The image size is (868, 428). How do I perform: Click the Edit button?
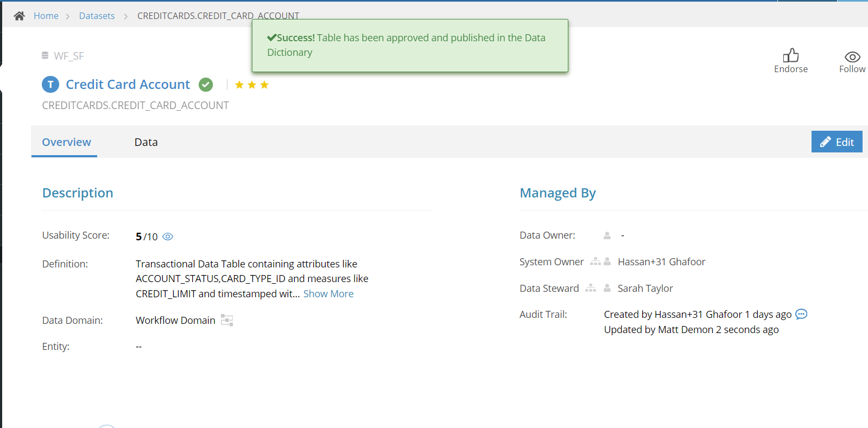pyautogui.click(x=837, y=142)
